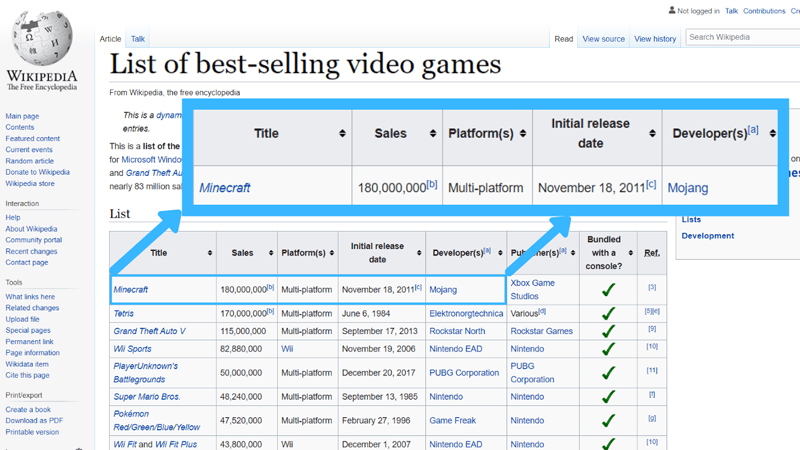Click the checkmark in PlayerUnknown's Battlegrounds row
This screenshot has width=800, height=450.
608,373
